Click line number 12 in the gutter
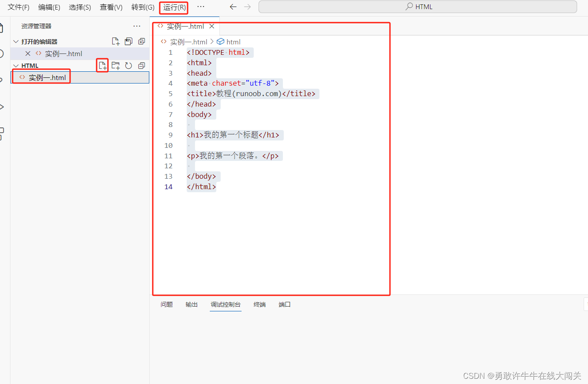The width and height of the screenshot is (588, 384). pos(169,166)
